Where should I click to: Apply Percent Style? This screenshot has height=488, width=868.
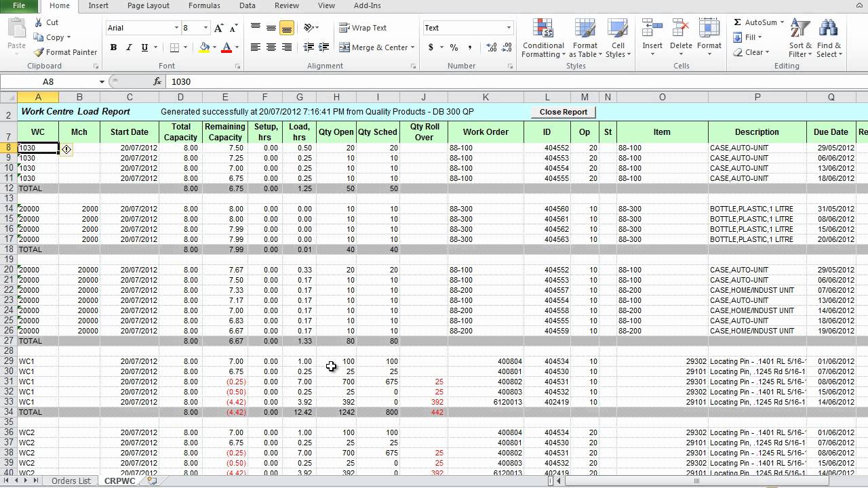[454, 47]
